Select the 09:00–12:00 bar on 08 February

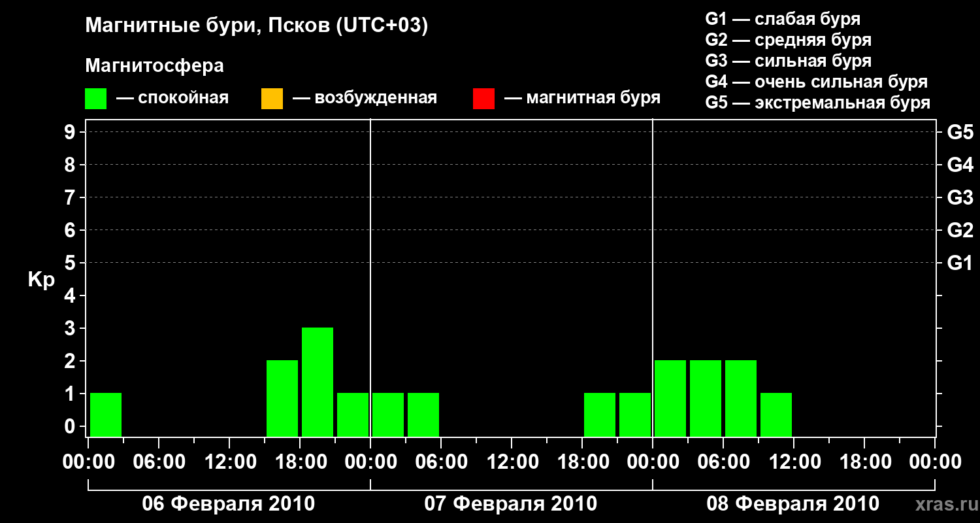click(x=776, y=414)
